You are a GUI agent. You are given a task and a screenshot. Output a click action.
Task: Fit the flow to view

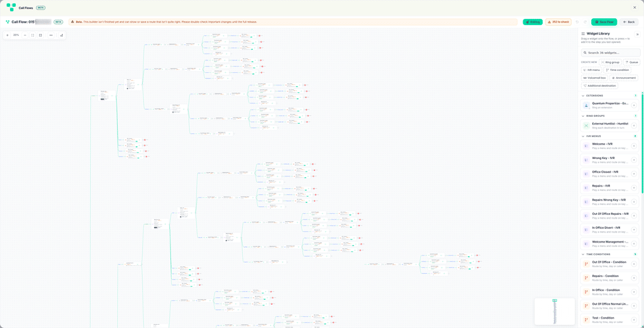(x=33, y=35)
